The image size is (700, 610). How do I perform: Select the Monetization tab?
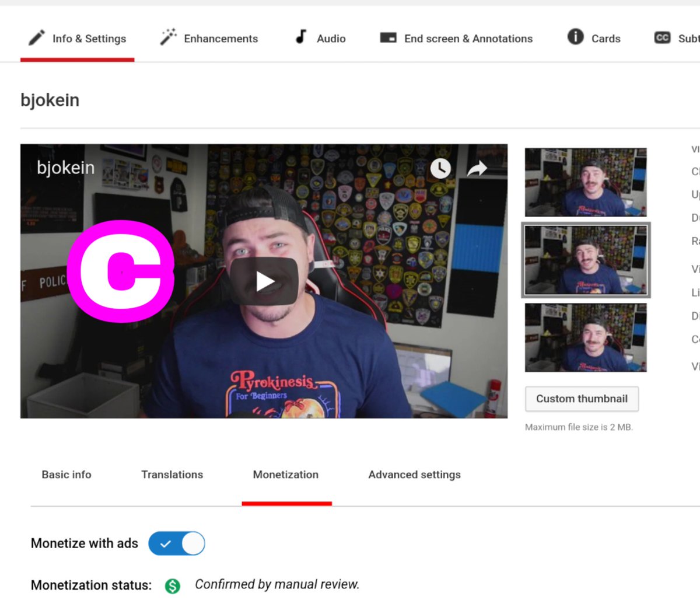[286, 475]
